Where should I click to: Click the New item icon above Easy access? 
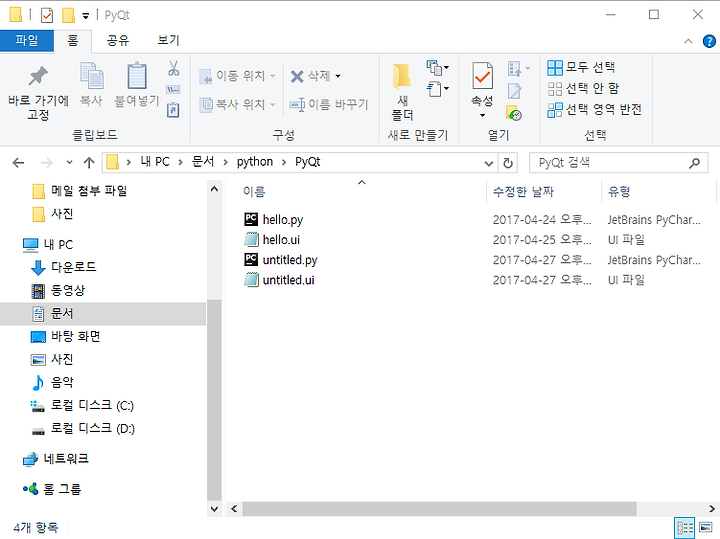click(437, 68)
